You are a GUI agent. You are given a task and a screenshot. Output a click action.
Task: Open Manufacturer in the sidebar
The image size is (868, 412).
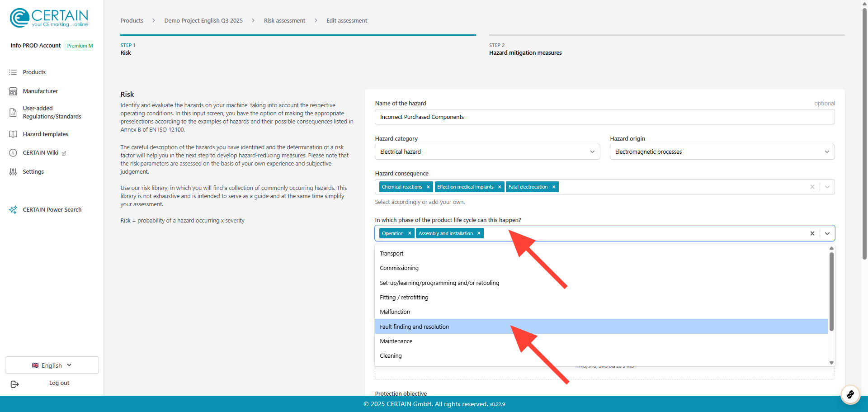pos(40,91)
